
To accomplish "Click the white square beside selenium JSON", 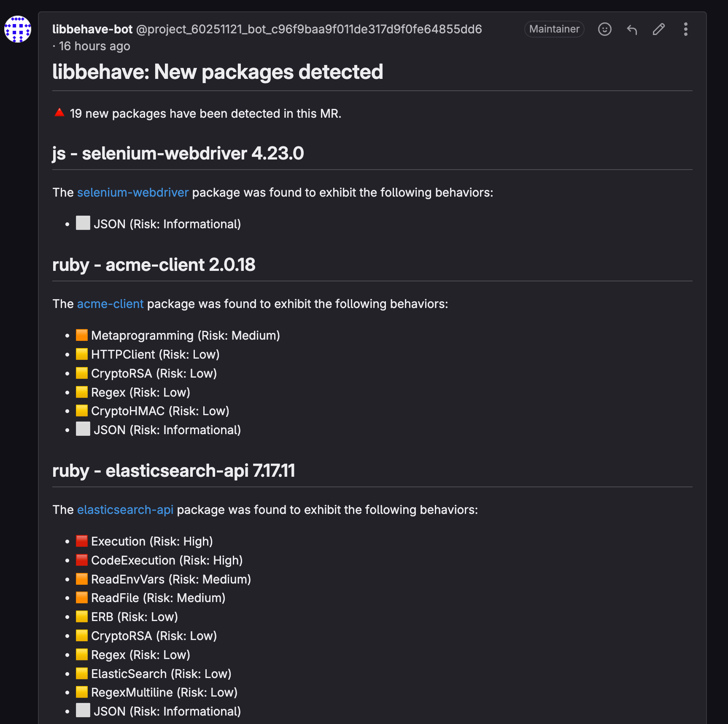I will pos(83,223).
